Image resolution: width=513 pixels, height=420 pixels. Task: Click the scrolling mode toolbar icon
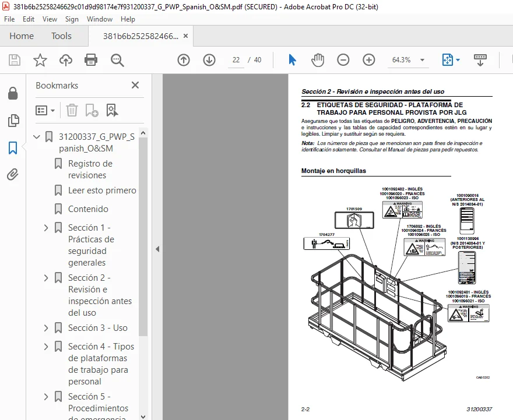480,60
